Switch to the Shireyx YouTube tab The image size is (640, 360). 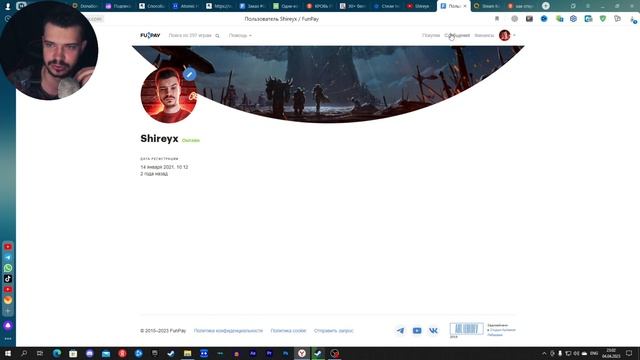[419, 6]
